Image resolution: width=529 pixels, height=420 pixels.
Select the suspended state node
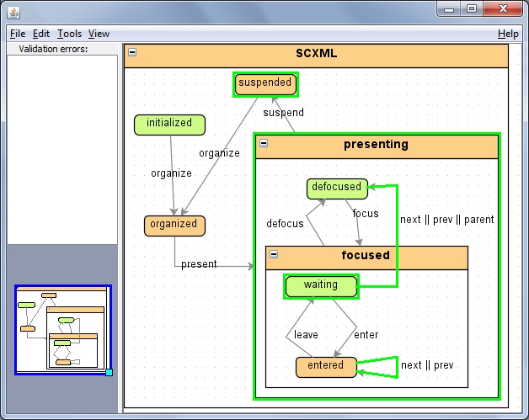pyautogui.click(x=265, y=84)
